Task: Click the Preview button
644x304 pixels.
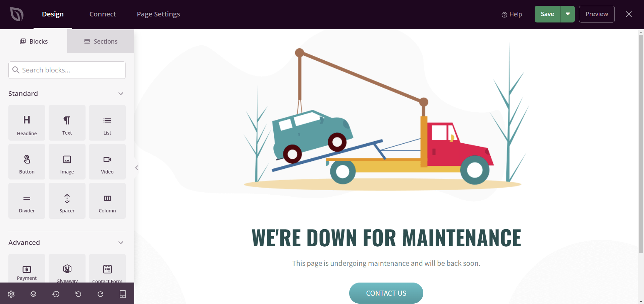Action: pos(597,14)
